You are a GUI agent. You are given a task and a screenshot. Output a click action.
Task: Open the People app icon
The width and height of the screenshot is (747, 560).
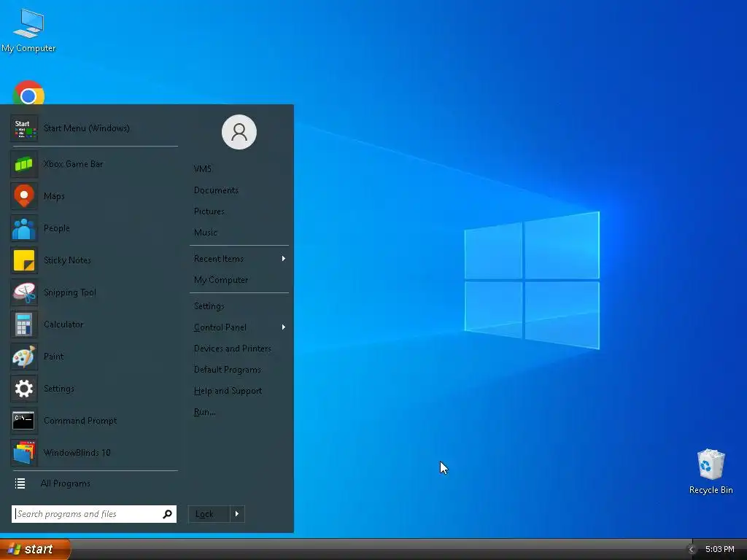(24, 228)
